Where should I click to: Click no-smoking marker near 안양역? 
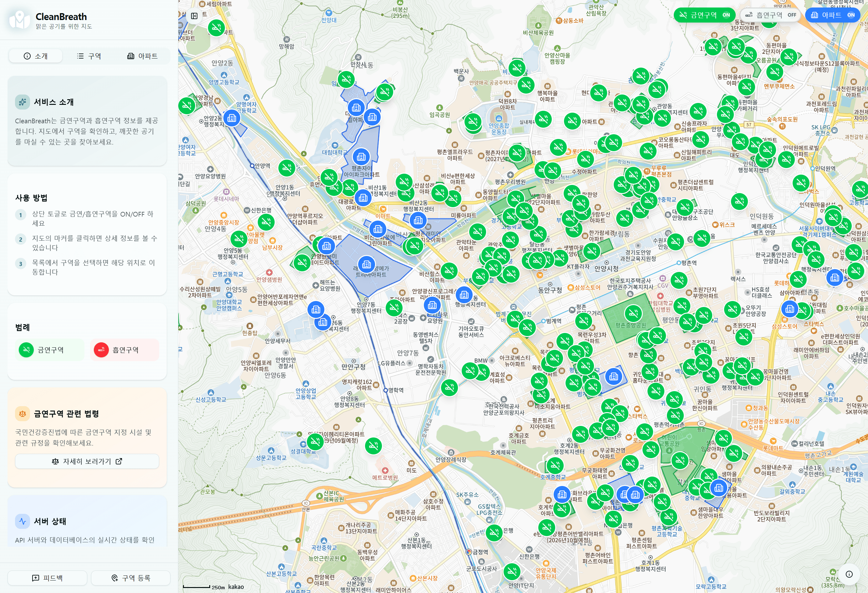(x=287, y=168)
